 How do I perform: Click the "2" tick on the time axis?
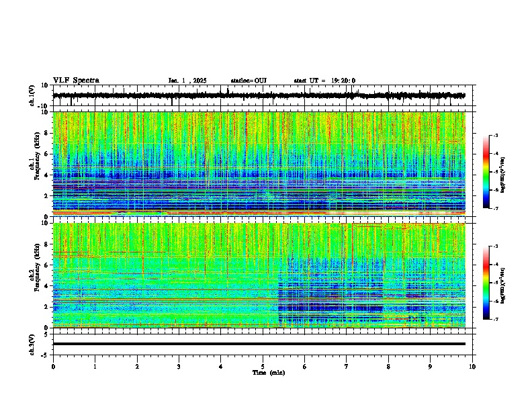pos(137,367)
